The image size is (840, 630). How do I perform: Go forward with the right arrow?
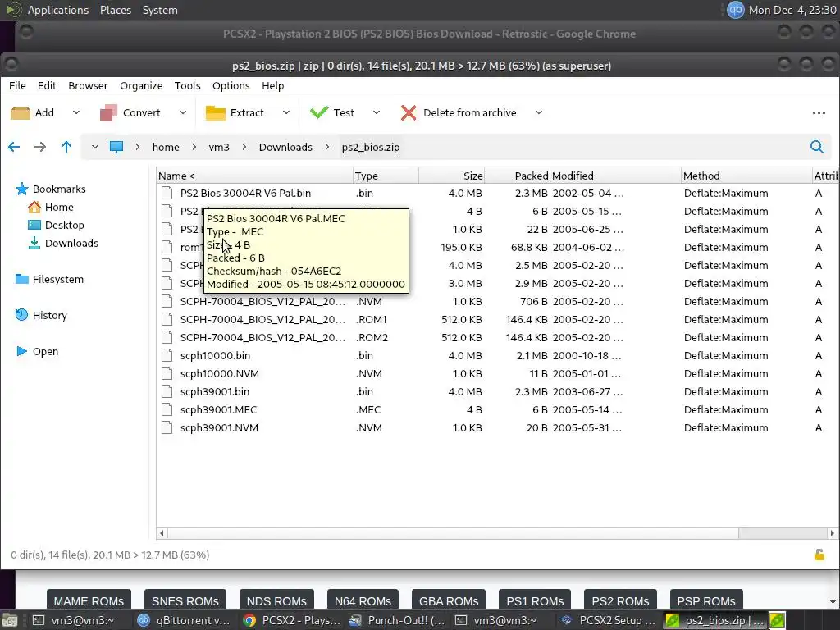pos(40,147)
